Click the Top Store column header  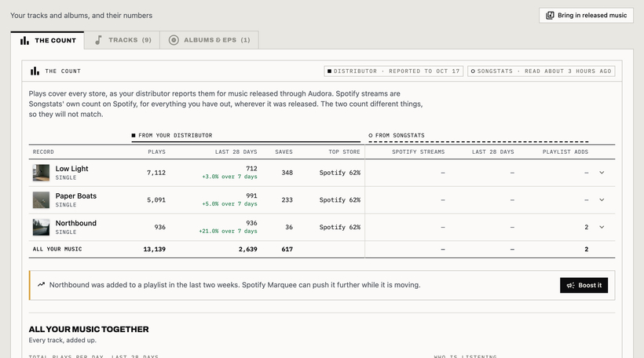pyautogui.click(x=344, y=152)
